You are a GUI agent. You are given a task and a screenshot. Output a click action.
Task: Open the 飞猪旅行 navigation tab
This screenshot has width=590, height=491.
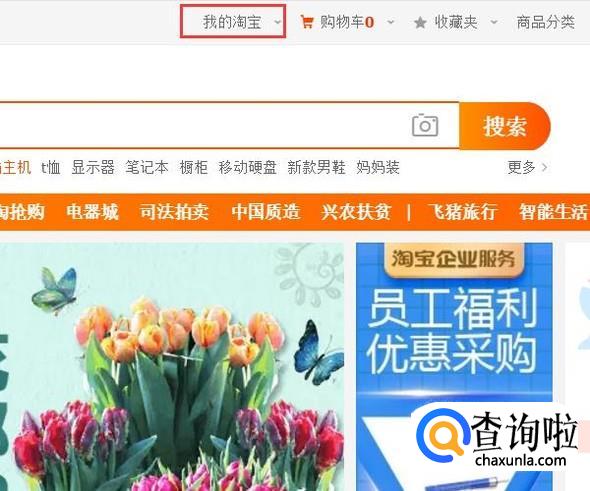pos(462,211)
